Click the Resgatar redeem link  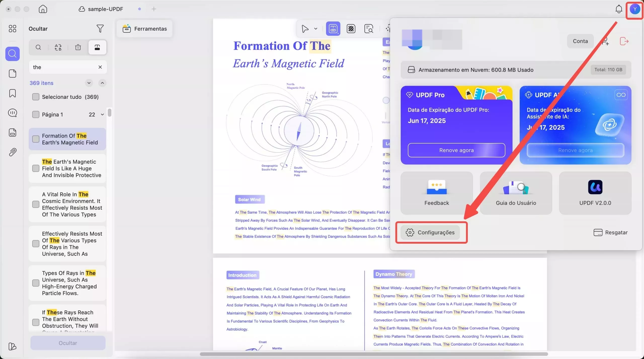[611, 232]
